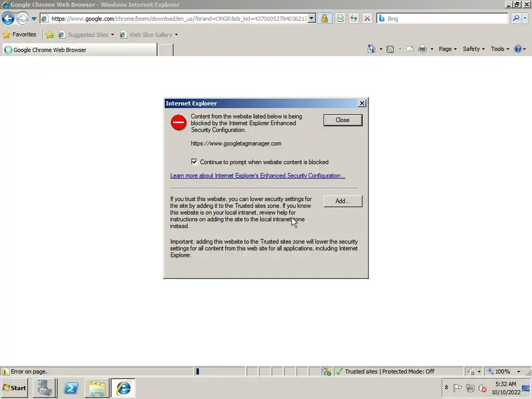Image resolution: width=532 pixels, height=399 pixels.
Task: Click the blocked URL googletagmanager.com text
Action: pos(236,143)
